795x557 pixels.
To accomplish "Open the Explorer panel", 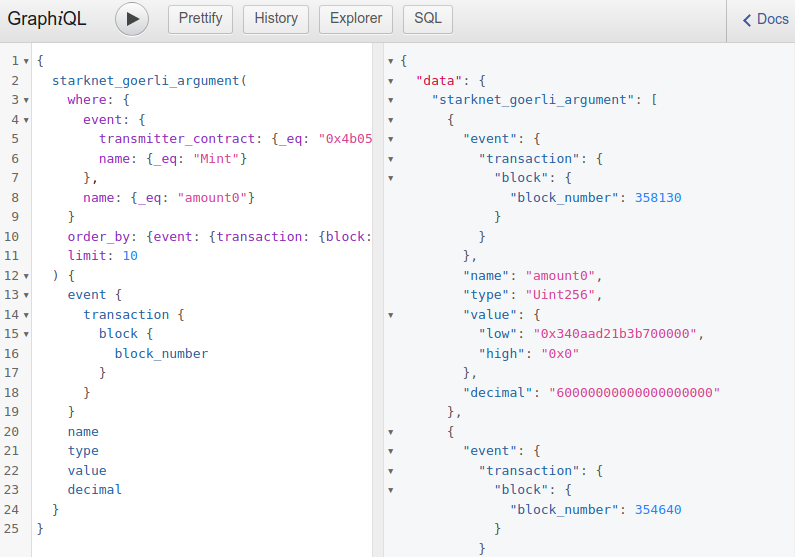I will (x=356, y=19).
